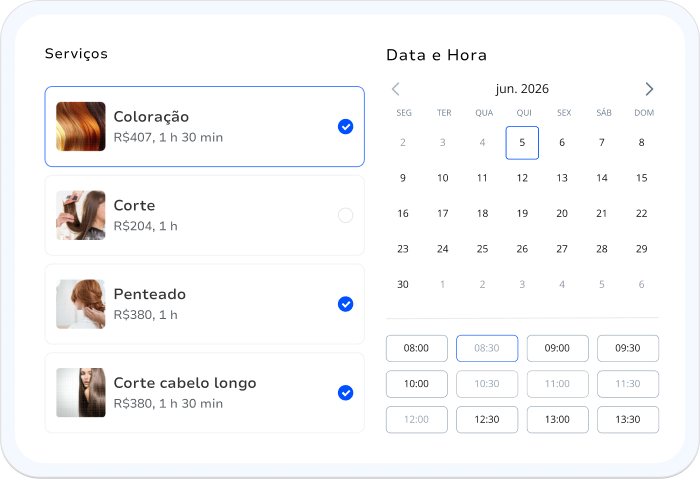700x479 pixels.
Task: Click the grayed day 4 under QUA
Action: pos(482,143)
